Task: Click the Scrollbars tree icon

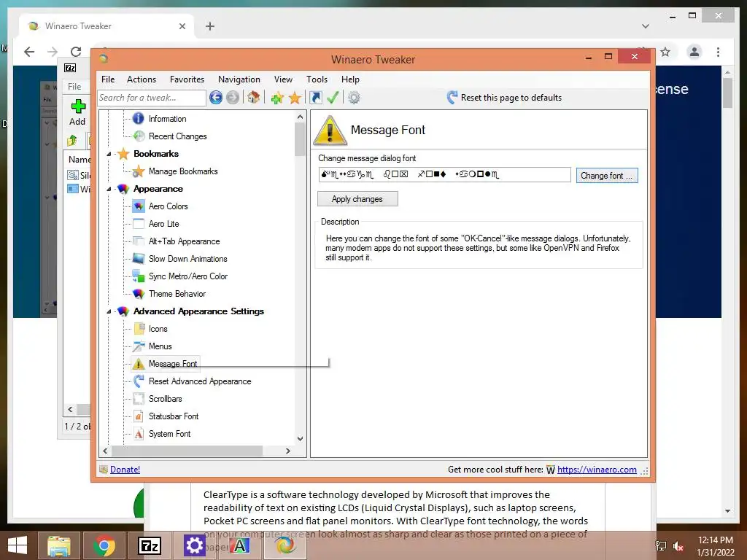Action: coord(139,399)
